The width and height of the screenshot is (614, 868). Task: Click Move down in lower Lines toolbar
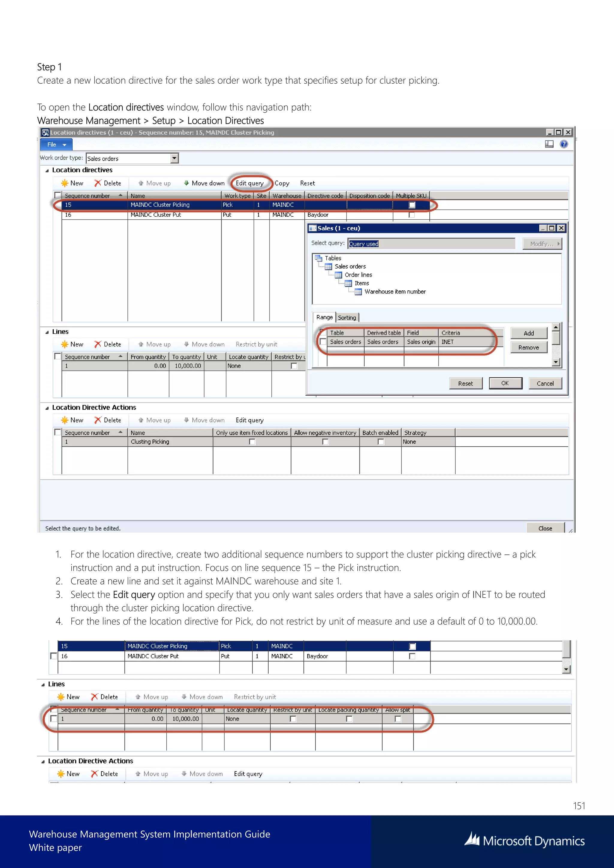pos(202,697)
